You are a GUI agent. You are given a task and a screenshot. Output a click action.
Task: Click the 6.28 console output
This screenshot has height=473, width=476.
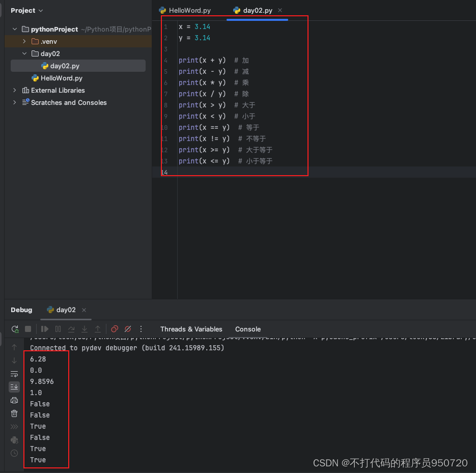[x=38, y=359]
